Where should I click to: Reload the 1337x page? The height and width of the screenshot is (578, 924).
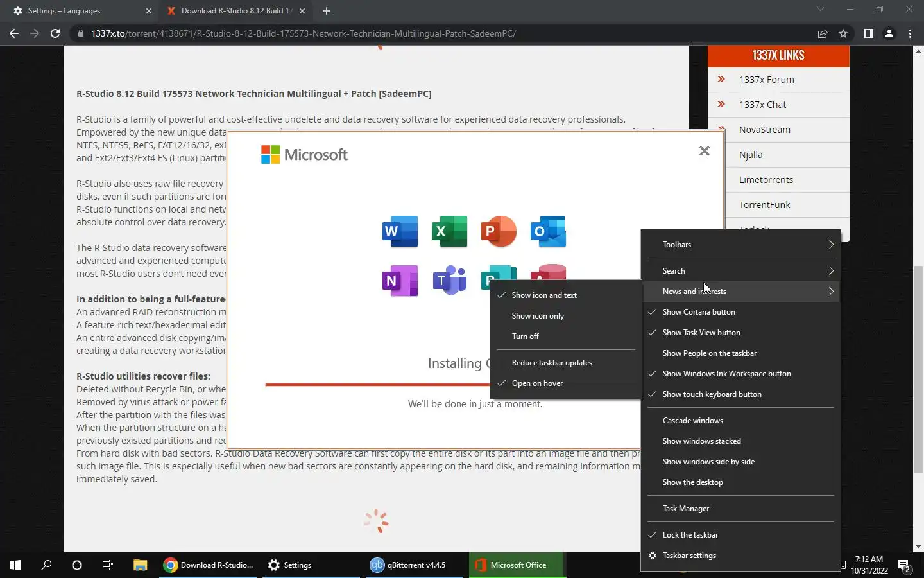pos(55,33)
